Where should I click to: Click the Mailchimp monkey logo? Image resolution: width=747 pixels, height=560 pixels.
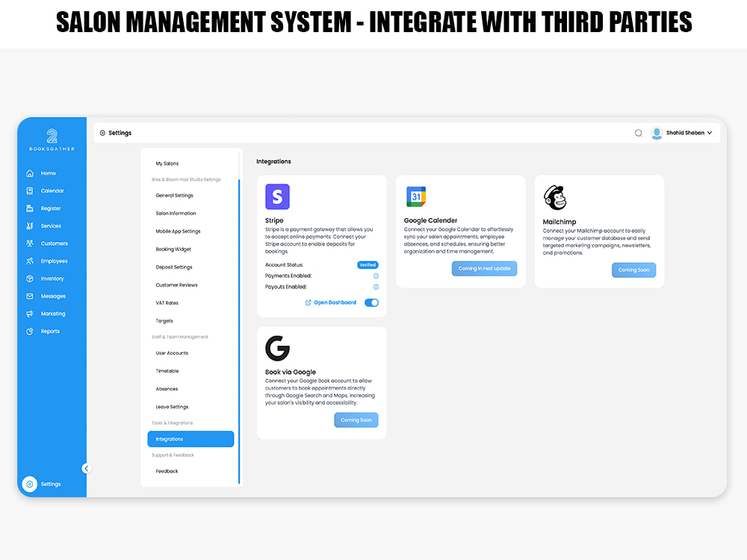pos(555,198)
